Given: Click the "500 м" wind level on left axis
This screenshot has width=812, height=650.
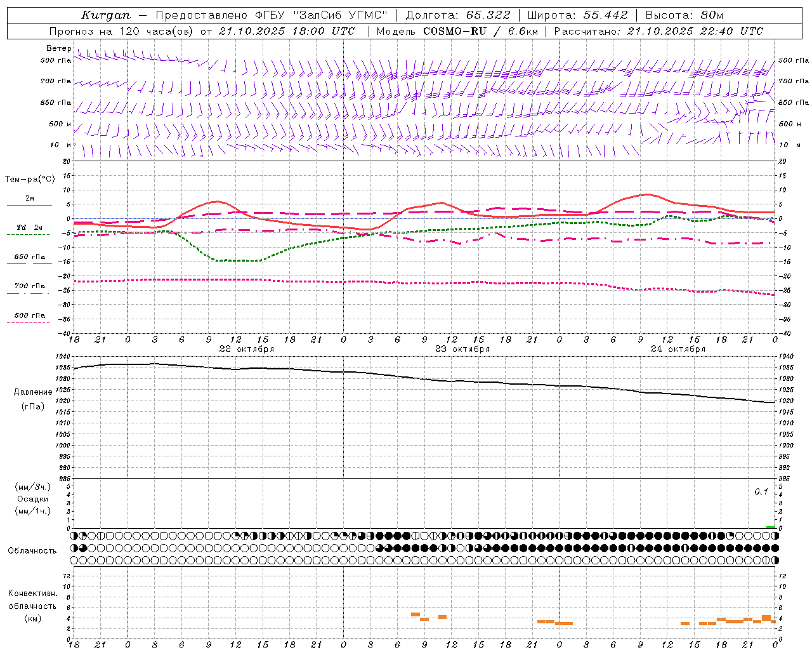Looking at the screenshot, I should (60, 124).
